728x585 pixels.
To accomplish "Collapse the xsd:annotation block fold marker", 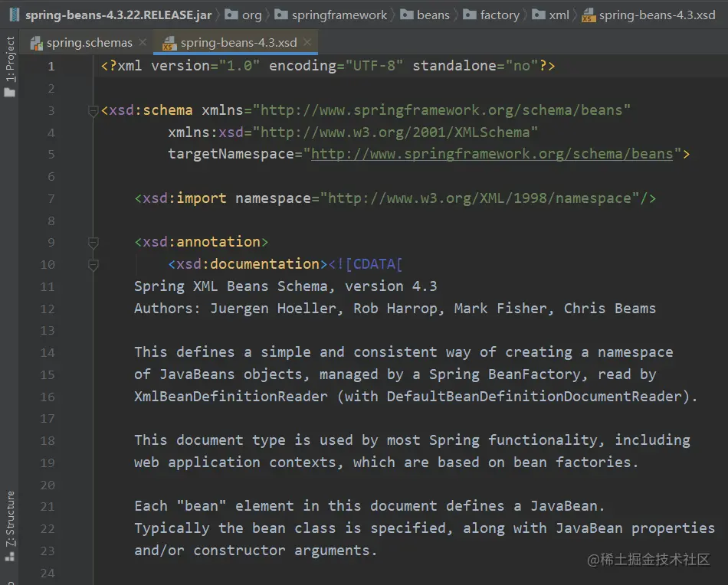I will 93,242.
